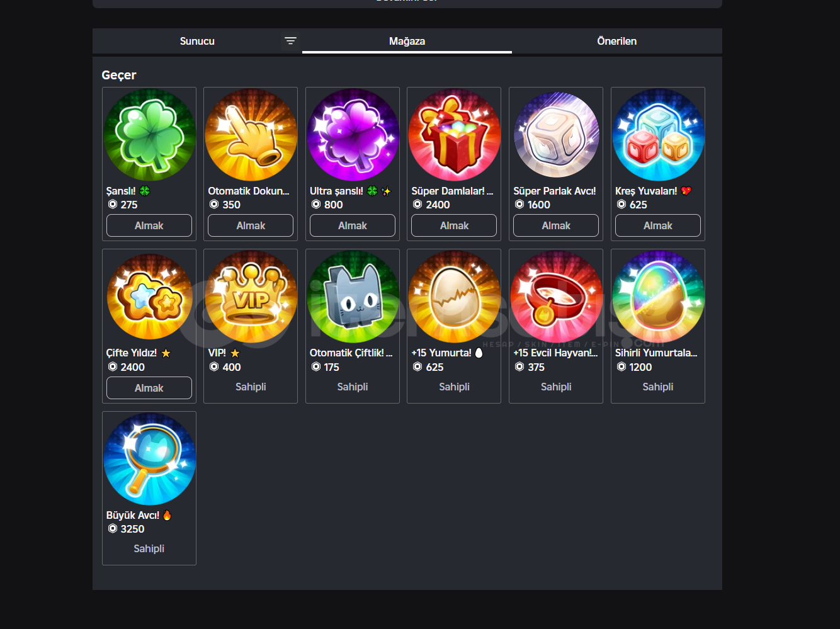
Task: Switch to the Önerilen tab
Action: (616, 41)
